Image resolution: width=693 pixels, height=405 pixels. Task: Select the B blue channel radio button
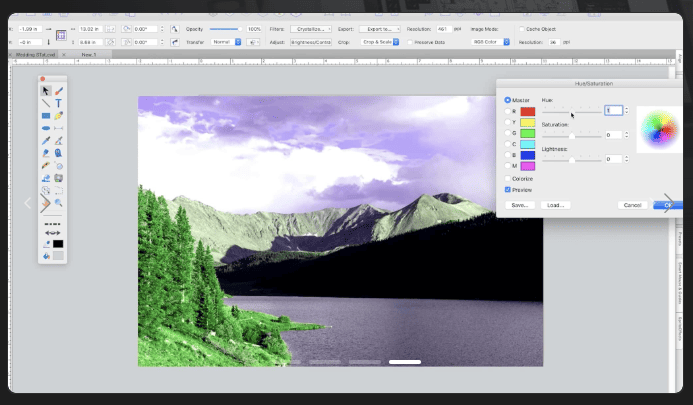pos(507,155)
